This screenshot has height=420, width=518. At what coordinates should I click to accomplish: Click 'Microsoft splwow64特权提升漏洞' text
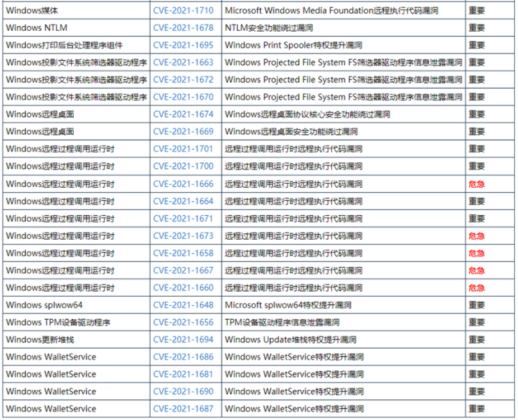(x=288, y=305)
